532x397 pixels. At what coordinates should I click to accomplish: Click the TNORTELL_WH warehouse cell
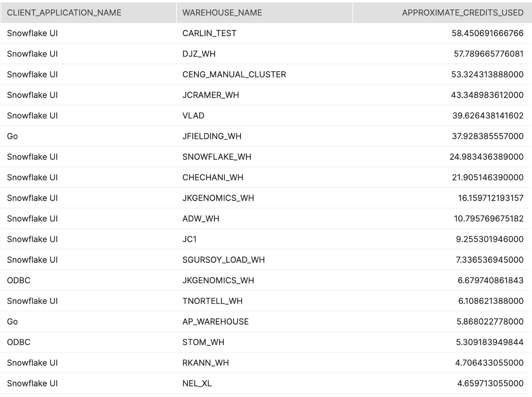(212, 301)
